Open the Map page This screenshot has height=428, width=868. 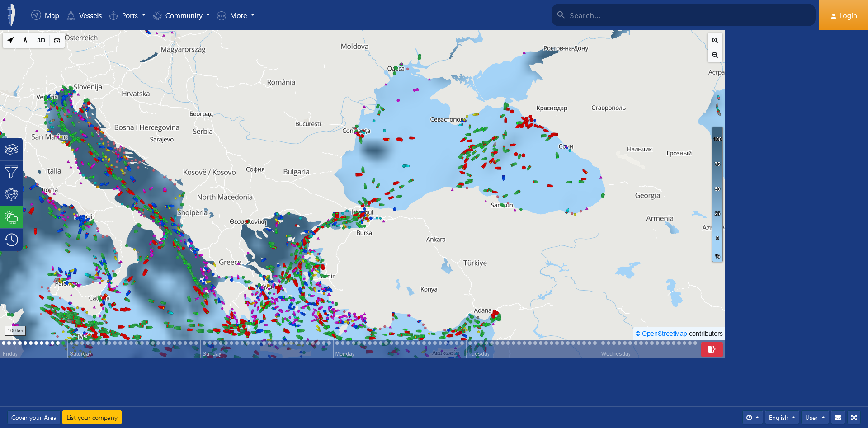[45, 15]
